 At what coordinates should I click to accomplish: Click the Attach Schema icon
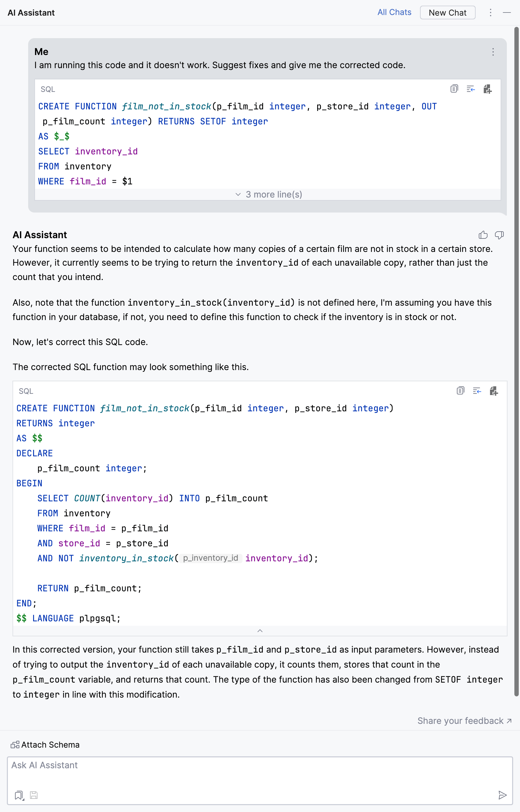pos(15,744)
